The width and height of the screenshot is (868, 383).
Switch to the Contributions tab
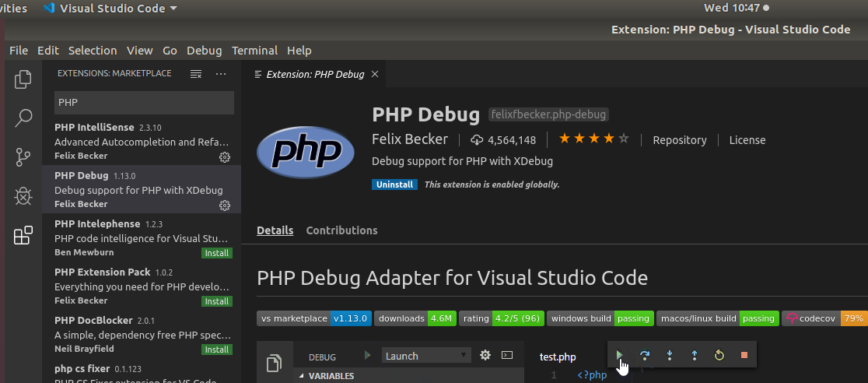[x=341, y=230]
